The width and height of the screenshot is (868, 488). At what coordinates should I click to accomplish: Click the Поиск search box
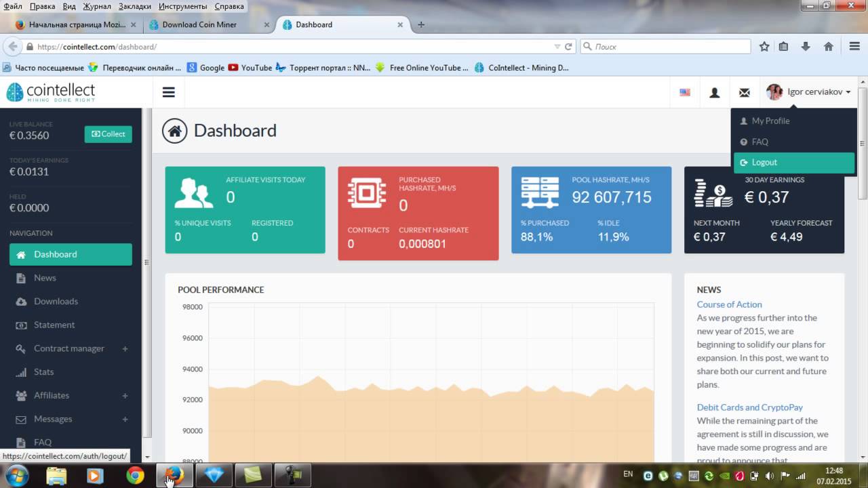[x=666, y=47]
